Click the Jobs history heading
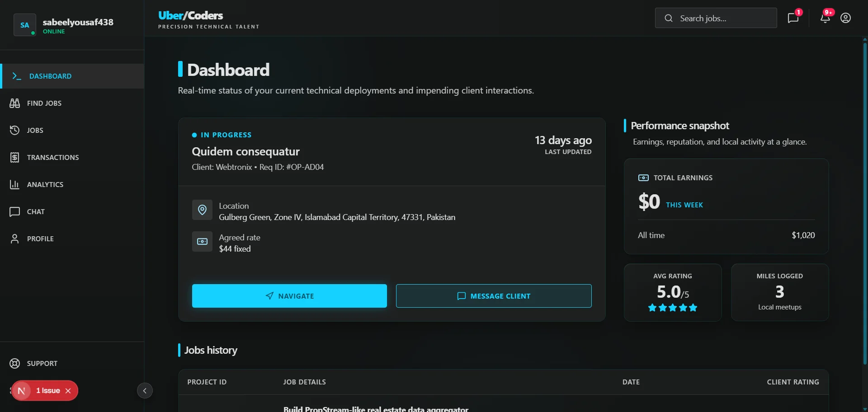This screenshot has width=868, height=412. (x=211, y=350)
